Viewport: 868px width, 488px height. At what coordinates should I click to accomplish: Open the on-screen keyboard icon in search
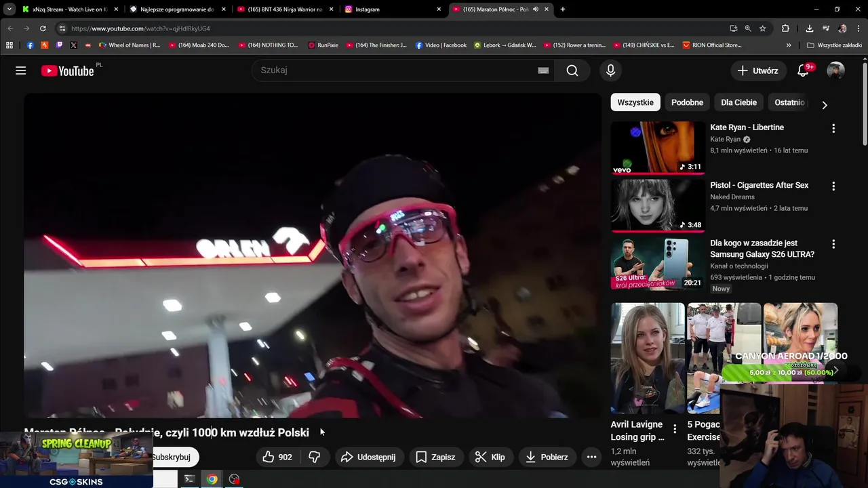[543, 70]
